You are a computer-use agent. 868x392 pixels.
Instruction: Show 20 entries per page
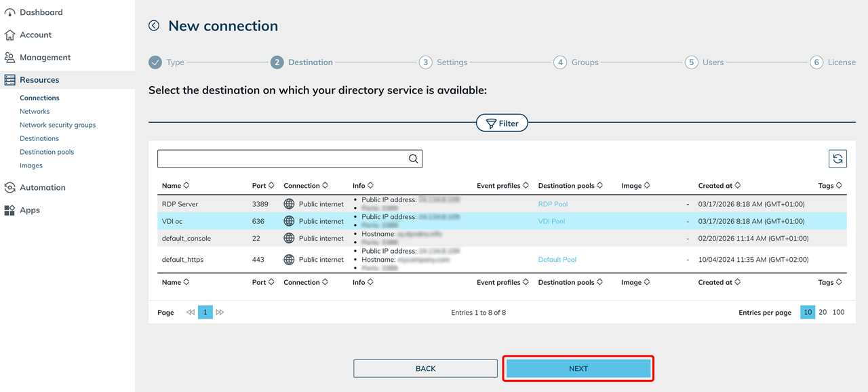pyautogui.click(x=823, y=313)
